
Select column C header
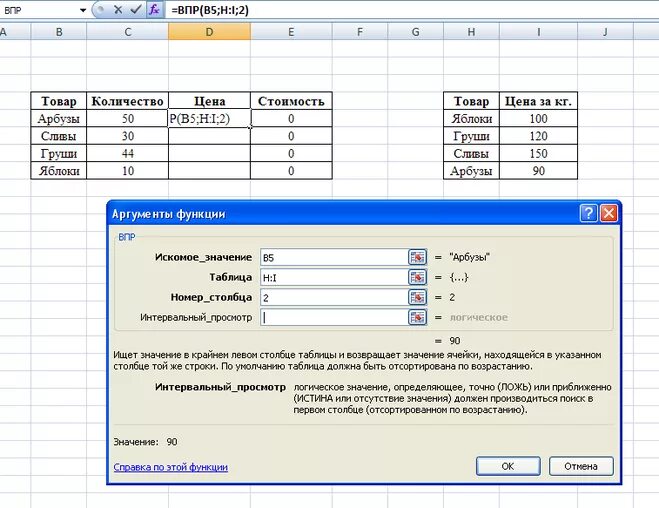coord(128,32)
